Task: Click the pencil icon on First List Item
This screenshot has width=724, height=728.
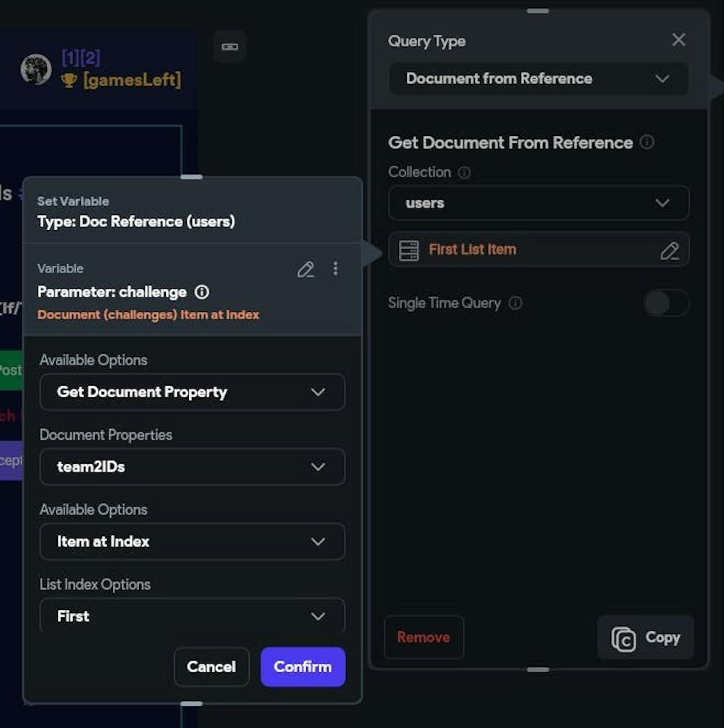Action: [x=670, y=250]
